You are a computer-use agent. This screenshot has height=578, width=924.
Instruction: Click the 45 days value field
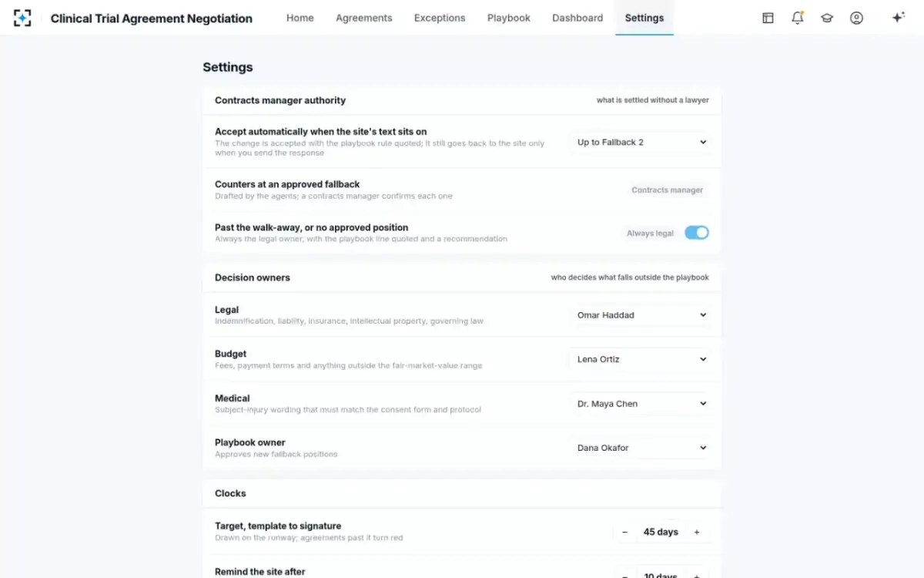(x=661, y=533)
